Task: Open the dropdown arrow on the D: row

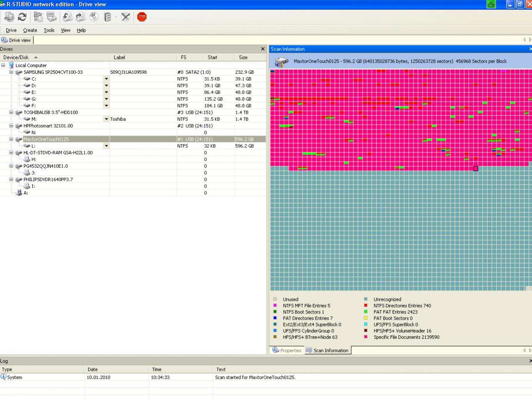Action: click(106, 86)
